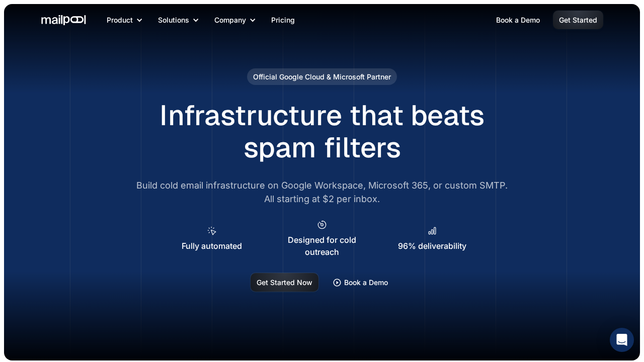Image resolution: width=644 pixels, height=362 pixels.
Task: Expand the Solutions dropdown chevron
Action: pos(196,20)
